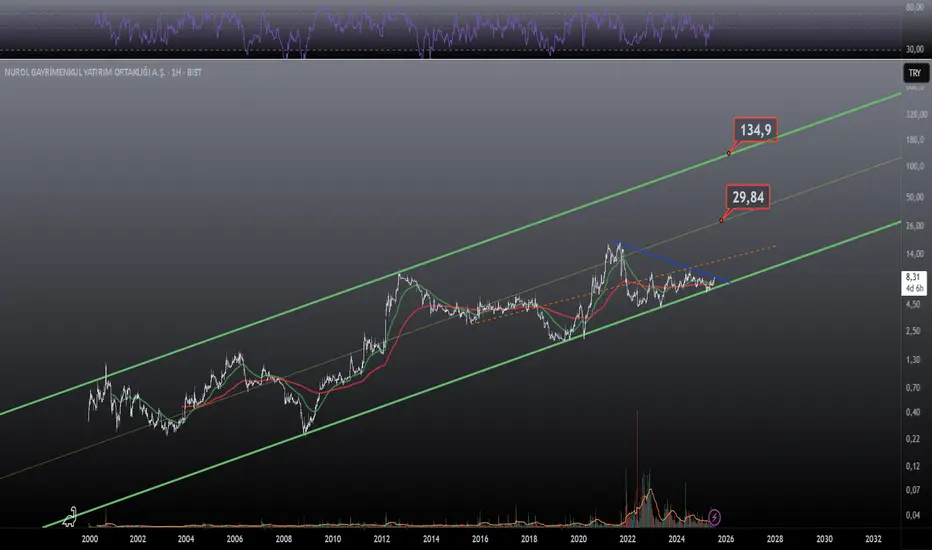This screenshot has height=550, width=932.
Task: Select the 134,9 price callout label
Action: coord(755,130)
